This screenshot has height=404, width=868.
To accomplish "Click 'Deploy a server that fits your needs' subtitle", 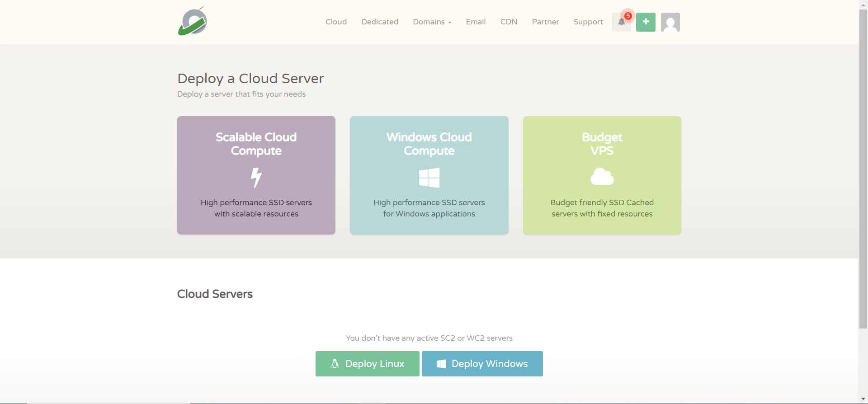I will pyautogui.click(x=241, y=94).
